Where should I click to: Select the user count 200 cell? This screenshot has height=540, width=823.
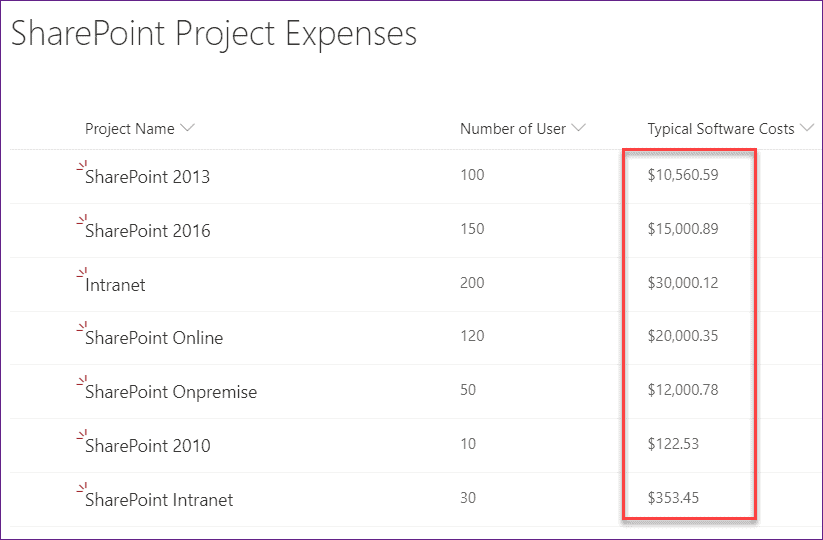click(x=472, y=283)
